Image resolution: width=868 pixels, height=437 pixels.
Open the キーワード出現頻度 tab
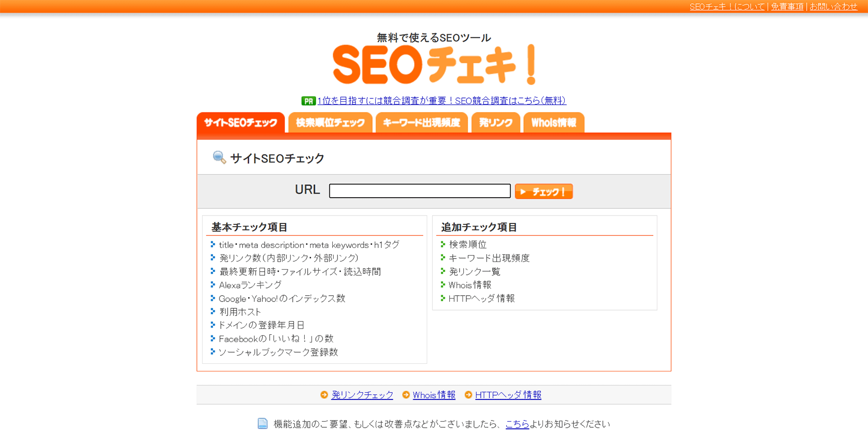[421, 123]
